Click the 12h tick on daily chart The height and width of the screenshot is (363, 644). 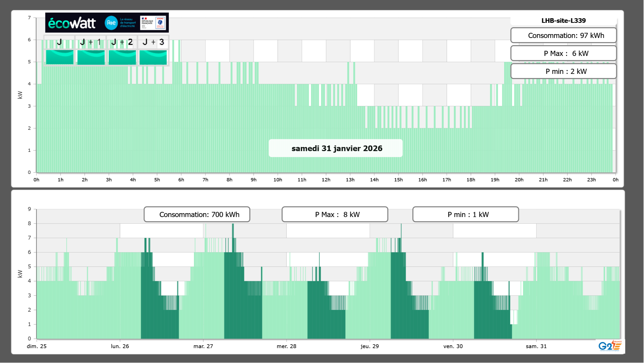coord(326,180)
